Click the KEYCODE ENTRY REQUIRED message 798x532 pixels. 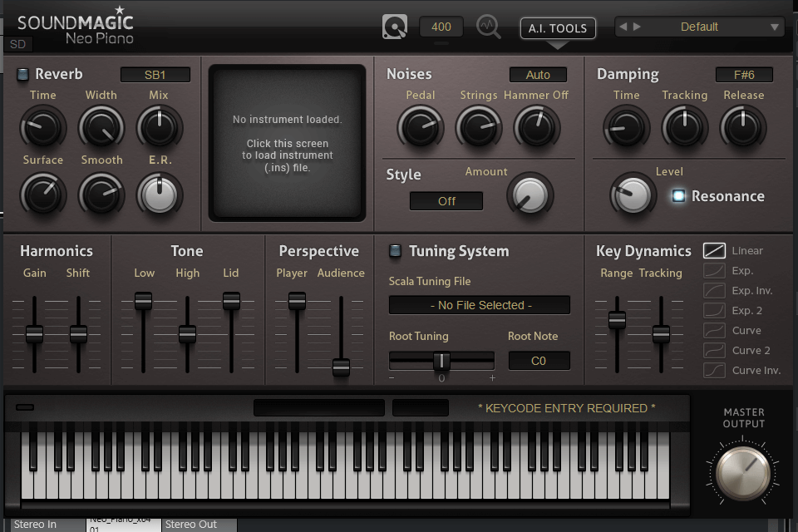point(566,408)
